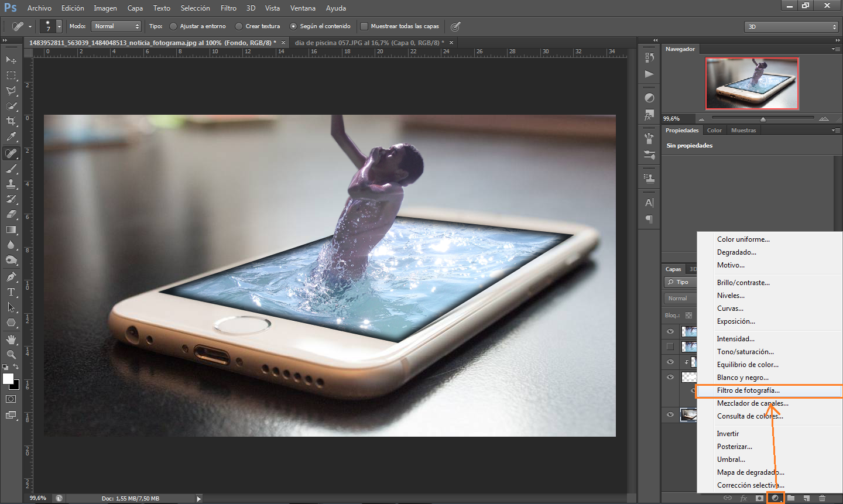Open the layer blend mode Normal dropdown
The image size is (843, 504).
coord(680,299)
